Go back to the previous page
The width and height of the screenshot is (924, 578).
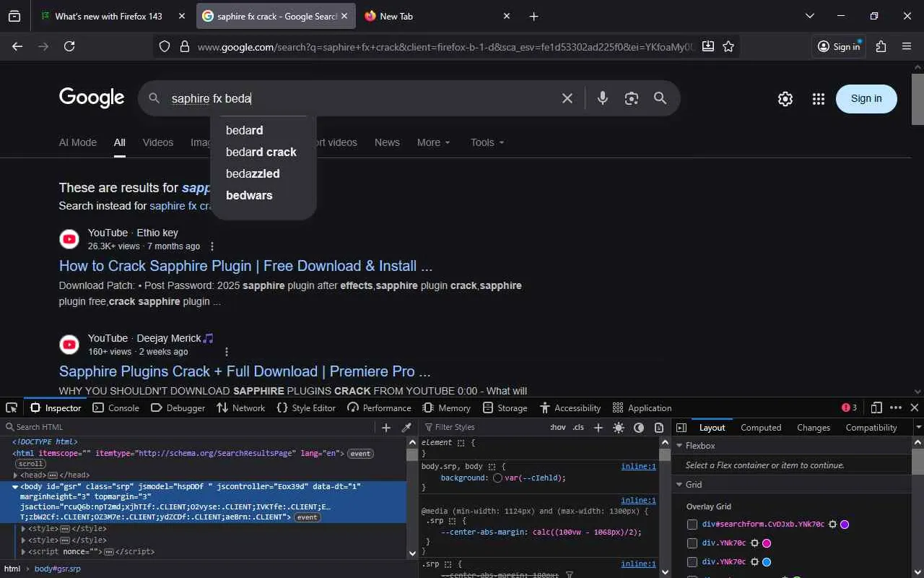(x=17, y=46)
